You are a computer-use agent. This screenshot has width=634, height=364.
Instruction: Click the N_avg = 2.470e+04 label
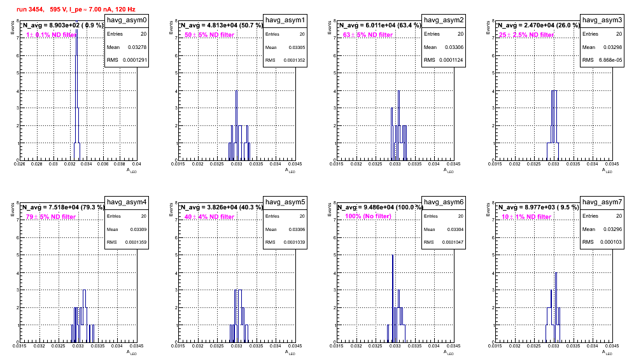pos(538,25)
